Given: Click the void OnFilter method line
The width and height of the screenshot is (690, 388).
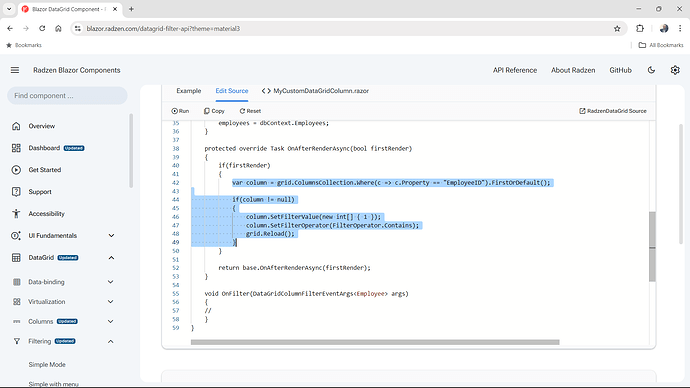Looking at the screenshot, I should pyautogui.click(x=306, y=293).
